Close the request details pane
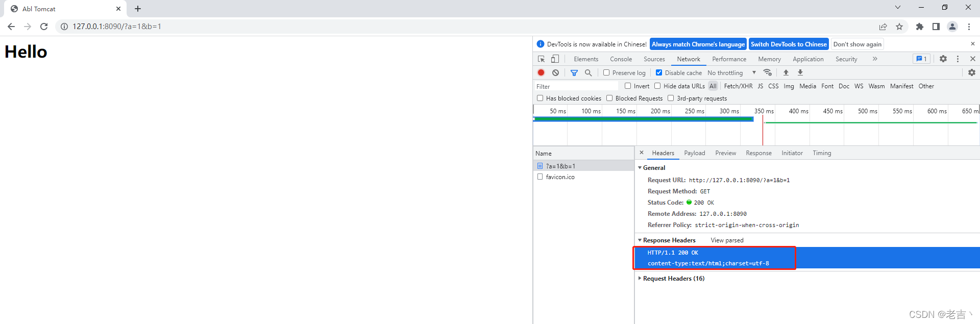This screenshot has width=980, height=324. [642, 153]
